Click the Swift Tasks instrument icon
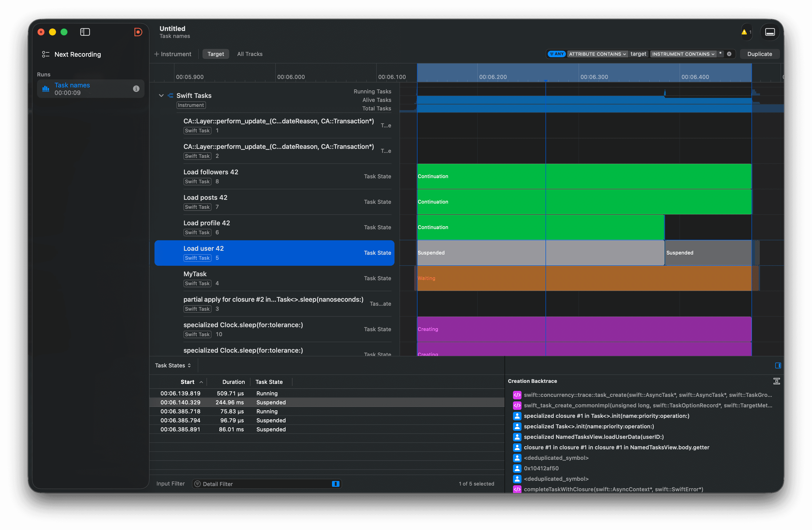Screen dimensions: 812x530 tap(170, 96)
